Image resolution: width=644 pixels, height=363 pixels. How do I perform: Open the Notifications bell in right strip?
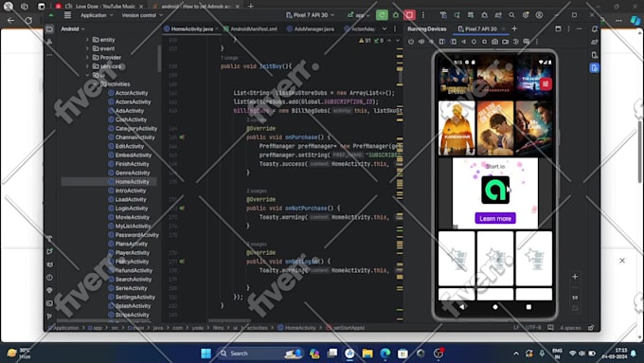(595, 29)
